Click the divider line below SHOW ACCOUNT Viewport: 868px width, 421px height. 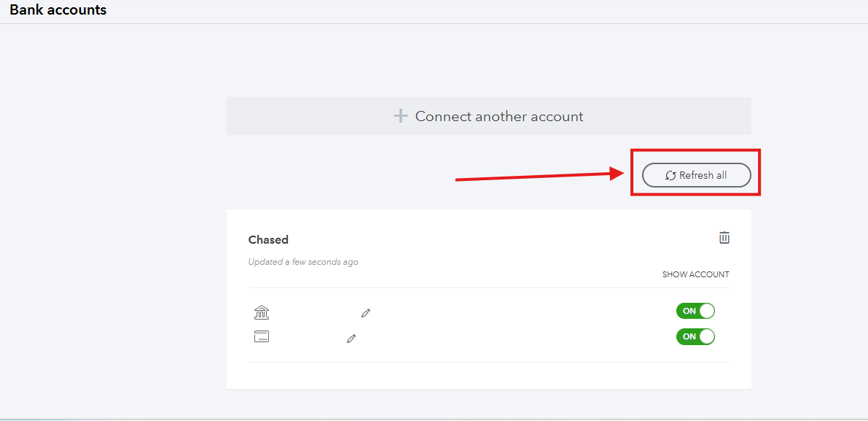tap(488, 287)
